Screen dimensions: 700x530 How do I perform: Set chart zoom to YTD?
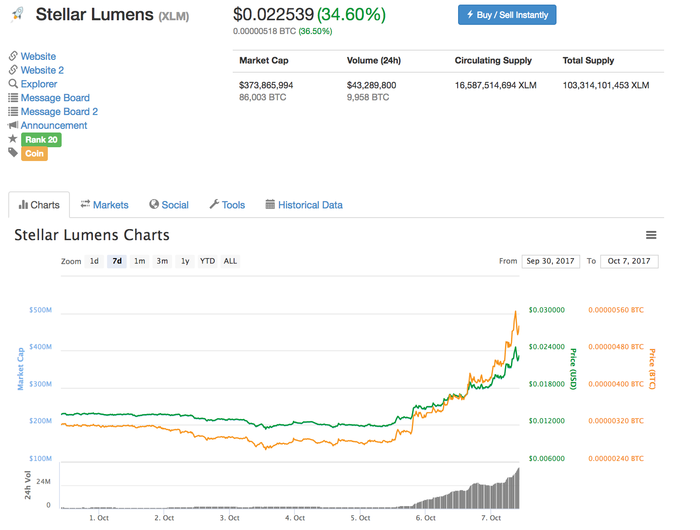(207, 261)
